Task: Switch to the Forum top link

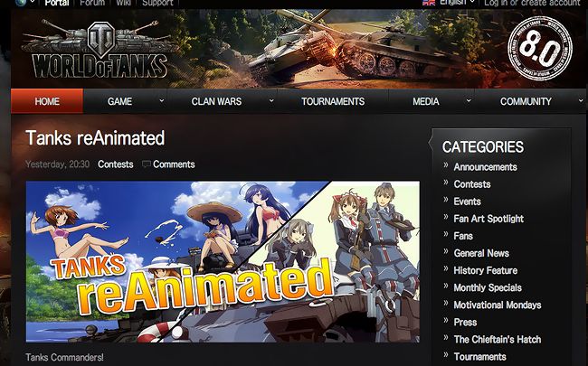Action: pyautogui.click(x=92, y=3)
